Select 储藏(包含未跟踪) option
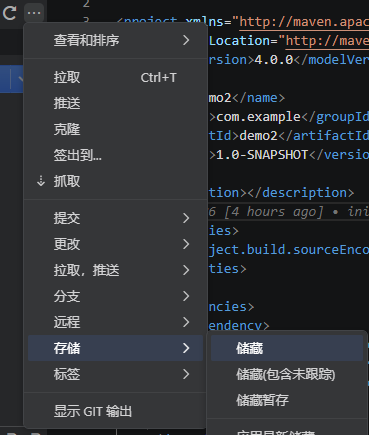Image resolution: width=369 pixels, height=435 pixels. (x=287, y=374)
